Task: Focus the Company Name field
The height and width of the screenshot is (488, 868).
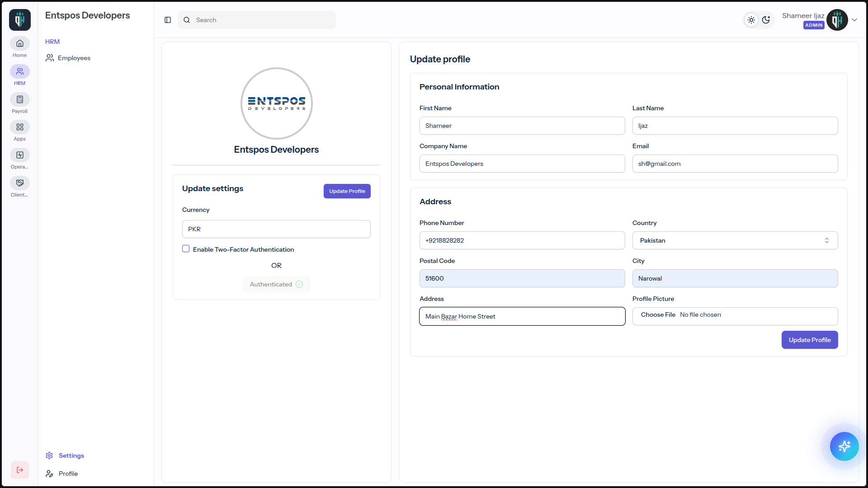Action: [x=522, y=164]
